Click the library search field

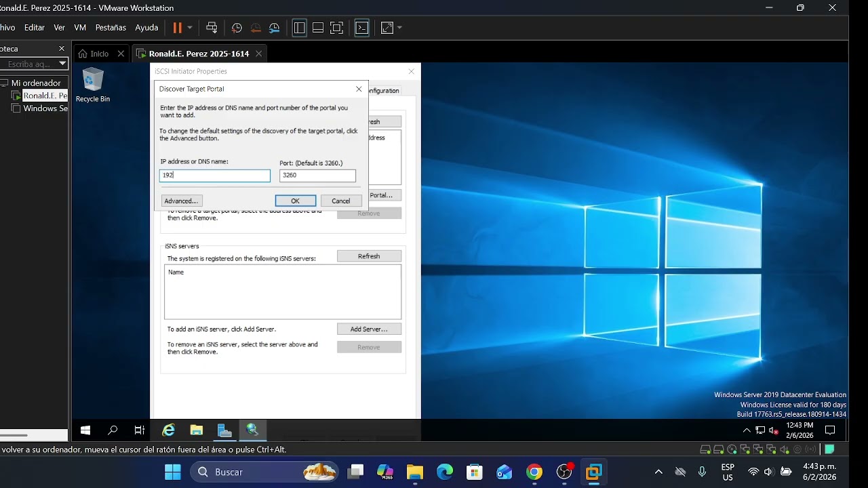coord(28,64)
